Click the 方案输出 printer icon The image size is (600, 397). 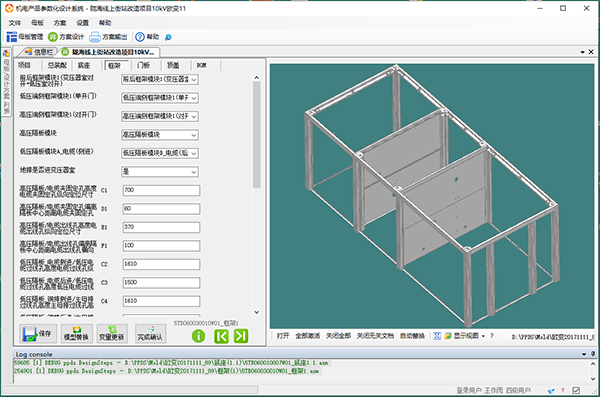coord(95,37)
